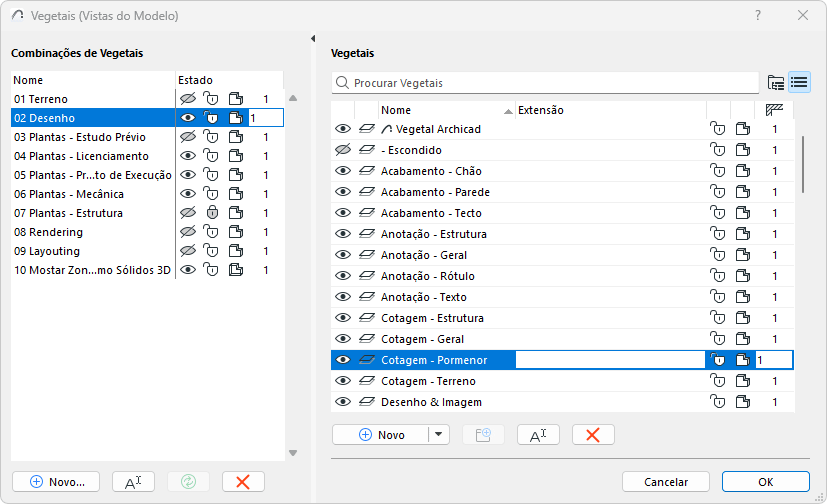Select the list view icon beside search
This screenshot has height=504, width=827.
tap(798, 83)
